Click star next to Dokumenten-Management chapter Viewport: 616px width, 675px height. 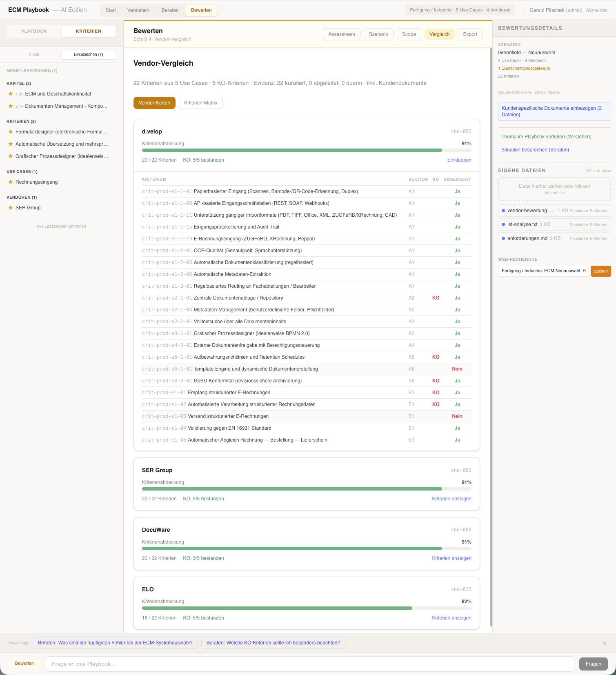point(11,106)
